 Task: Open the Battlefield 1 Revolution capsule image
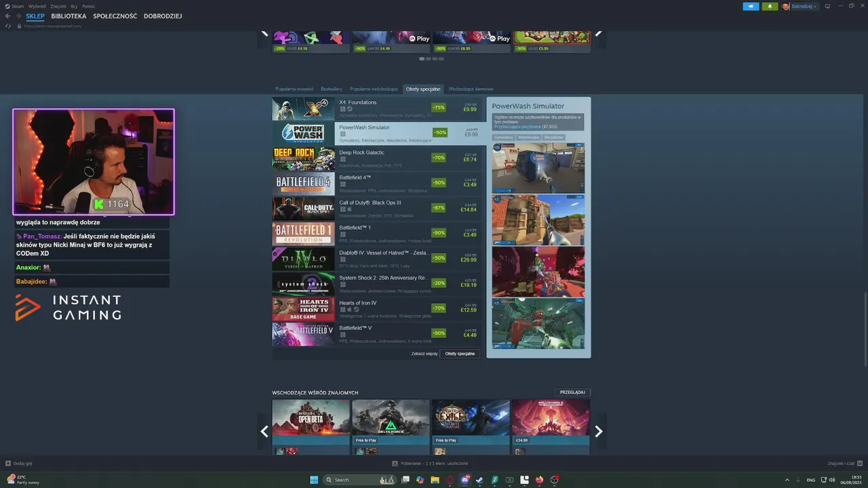point(303,234)
